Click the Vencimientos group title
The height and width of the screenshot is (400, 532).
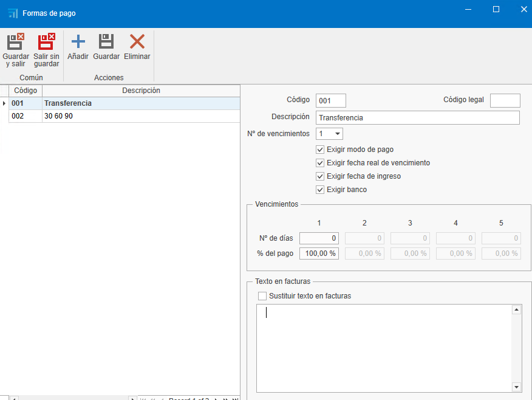pos(276,204)
